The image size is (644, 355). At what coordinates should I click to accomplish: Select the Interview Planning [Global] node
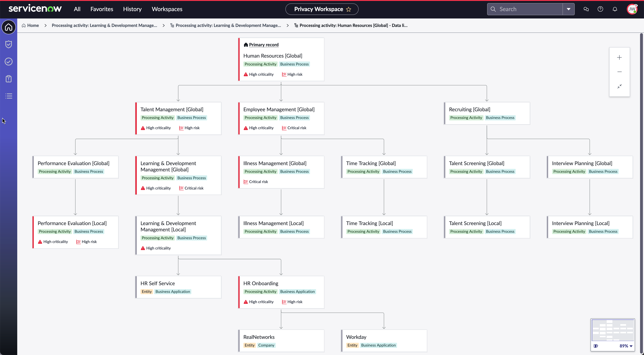[x=590, y=167]
